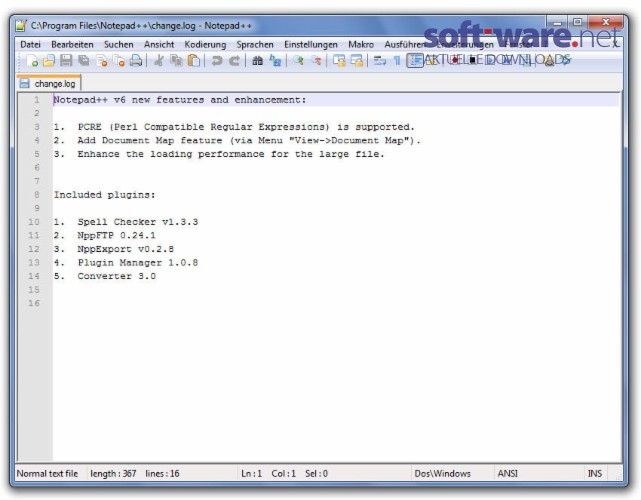The height and width of the screenshot is (500, 641).
Task: Undo the last action with Undo arrow
Action: pyautogui.click(x=217, y=61)
